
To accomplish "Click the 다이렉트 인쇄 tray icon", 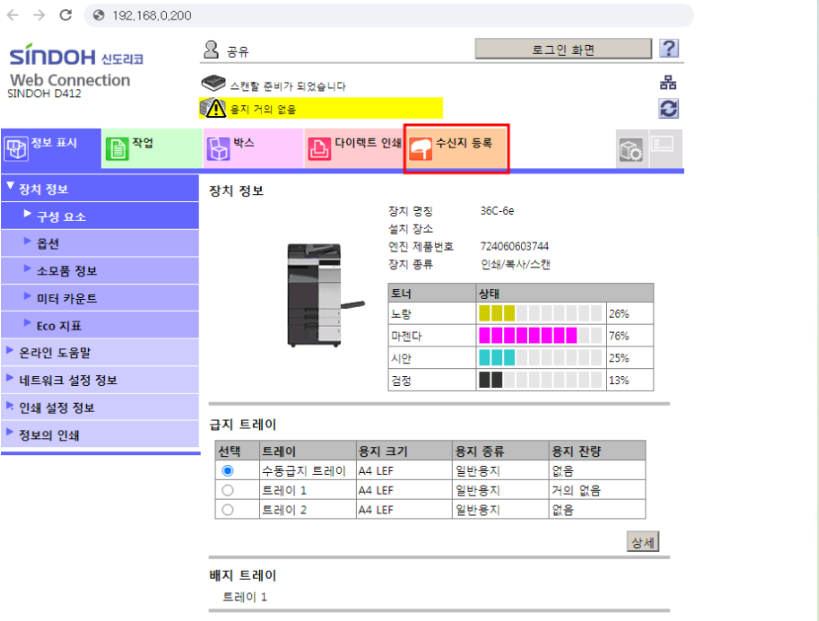I will (x=319, y=149).
